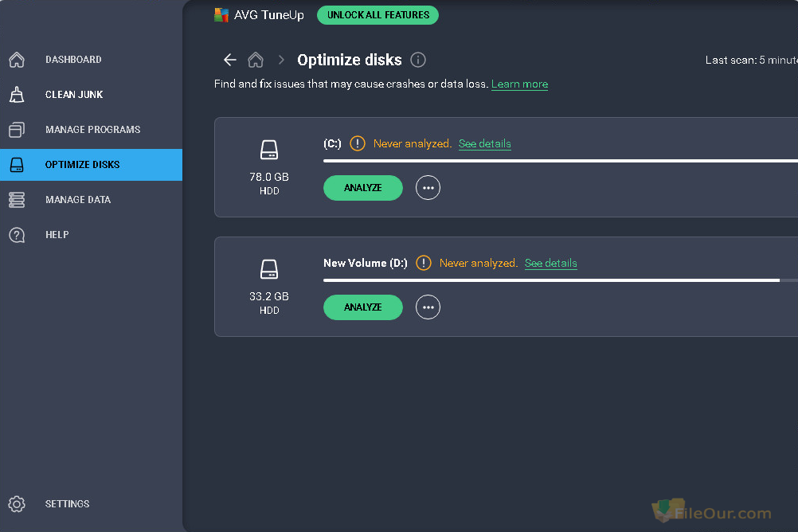
Task: Click the home breadcrumb icon
Action: [256, 60]
